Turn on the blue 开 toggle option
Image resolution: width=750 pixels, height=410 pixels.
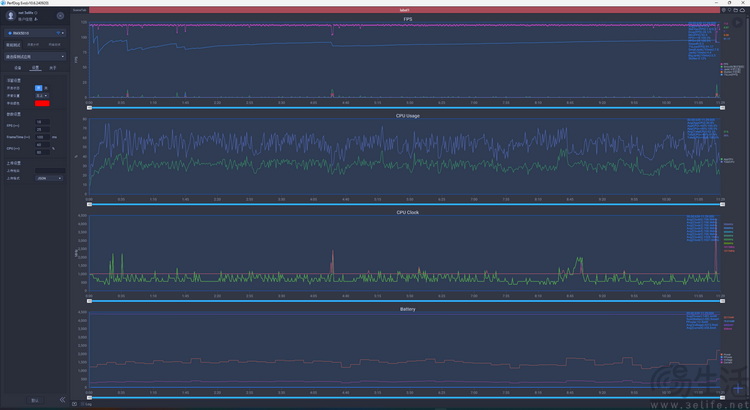tap(39, 88)
